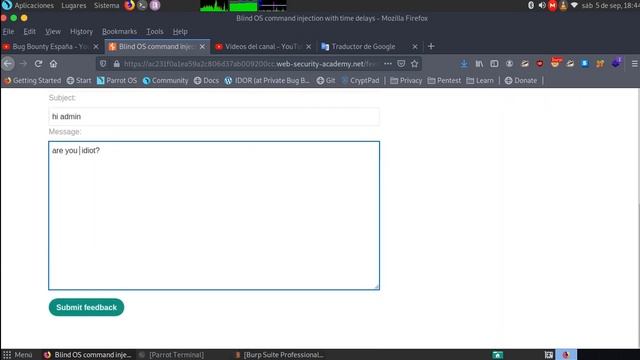Reload the current page

click(38, 64)
